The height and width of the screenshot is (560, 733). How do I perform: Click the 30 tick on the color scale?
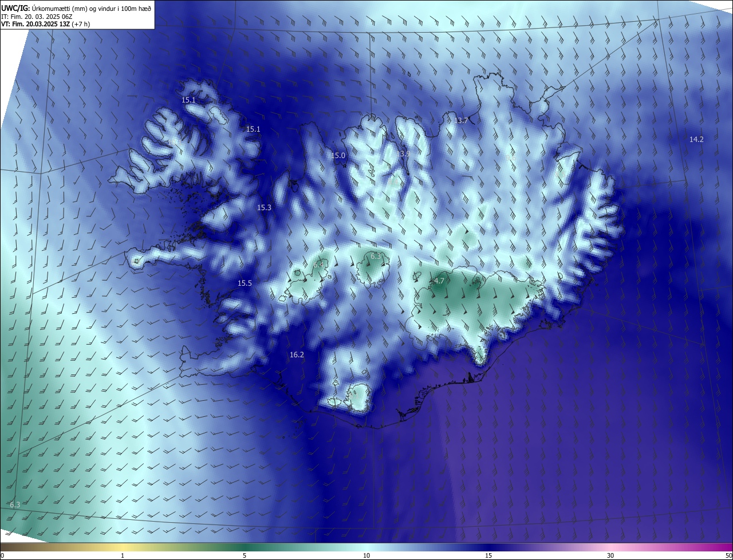pyautogui.click(x=610, y=555)
